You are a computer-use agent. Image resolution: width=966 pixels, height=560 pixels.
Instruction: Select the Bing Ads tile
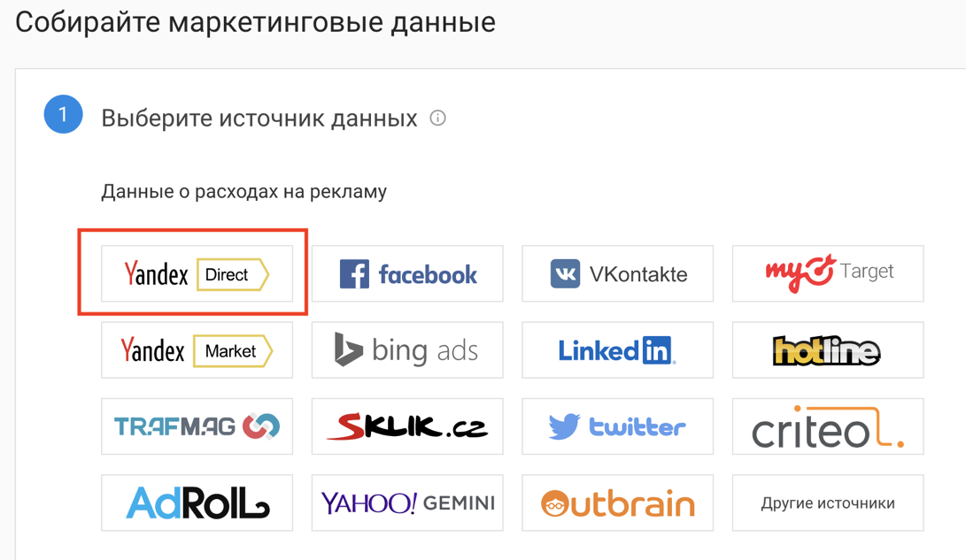coord(407,350)
